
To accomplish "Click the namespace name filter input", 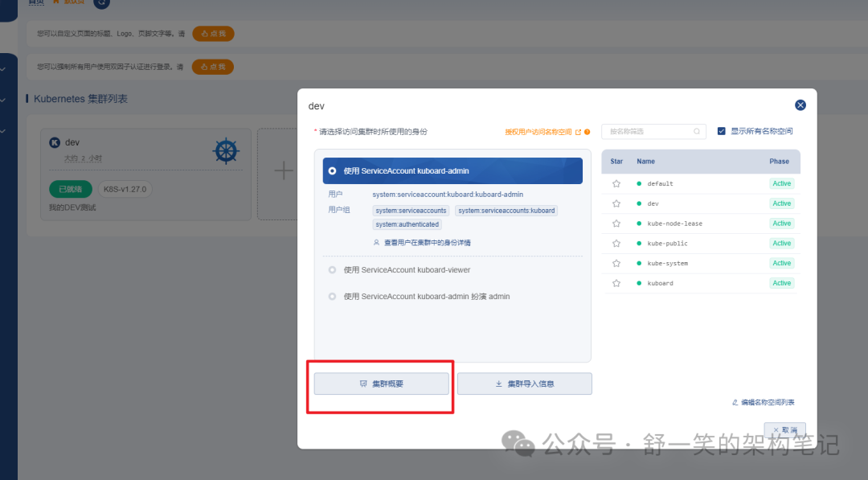I will tap(653, 131).
